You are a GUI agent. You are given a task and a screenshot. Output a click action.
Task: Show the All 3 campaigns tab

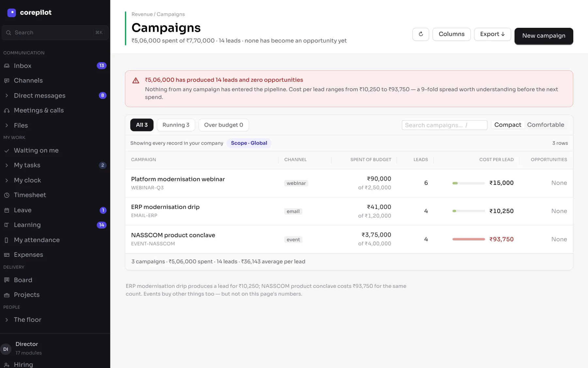pos(142,125)
